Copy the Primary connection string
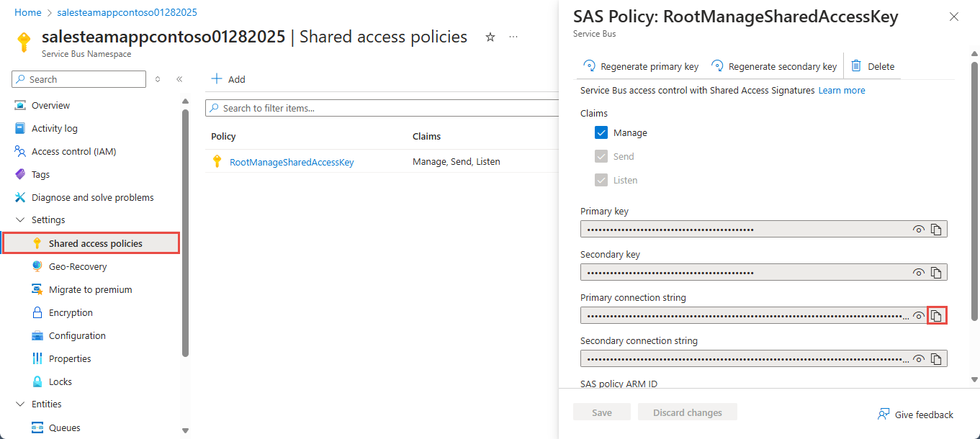Image resolution: width=980 pixels, height=439 pixels. pos(936,316)
